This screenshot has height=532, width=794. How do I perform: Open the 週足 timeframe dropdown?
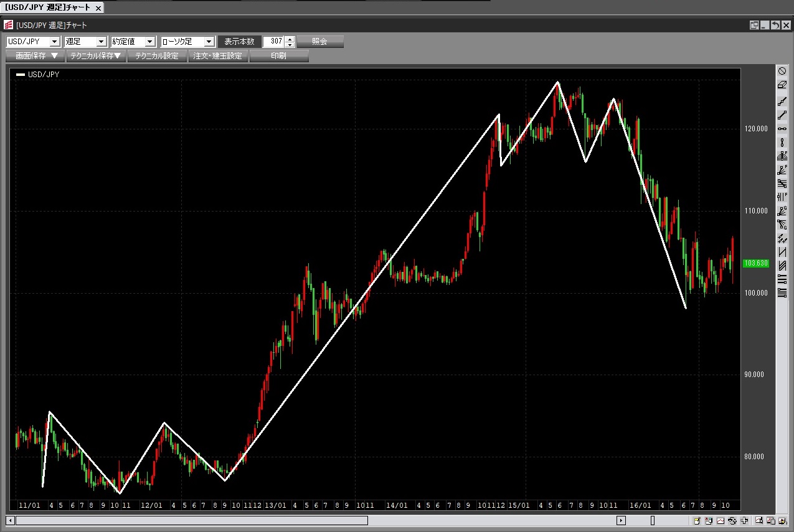pos(102,42)
